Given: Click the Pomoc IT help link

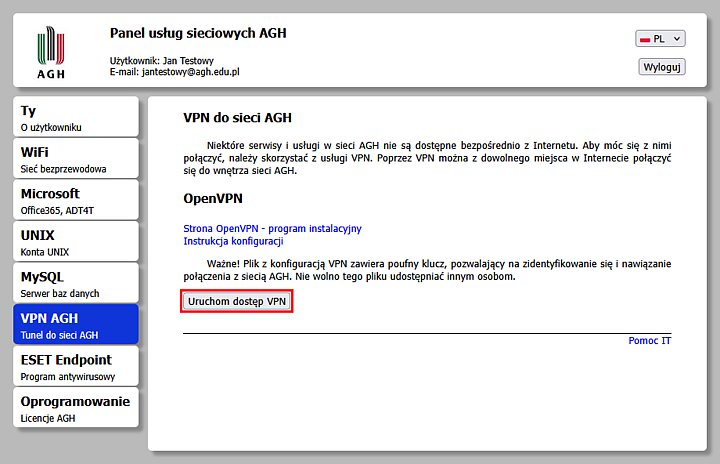Looking at the screenshot, I should (x=650, y=341).
